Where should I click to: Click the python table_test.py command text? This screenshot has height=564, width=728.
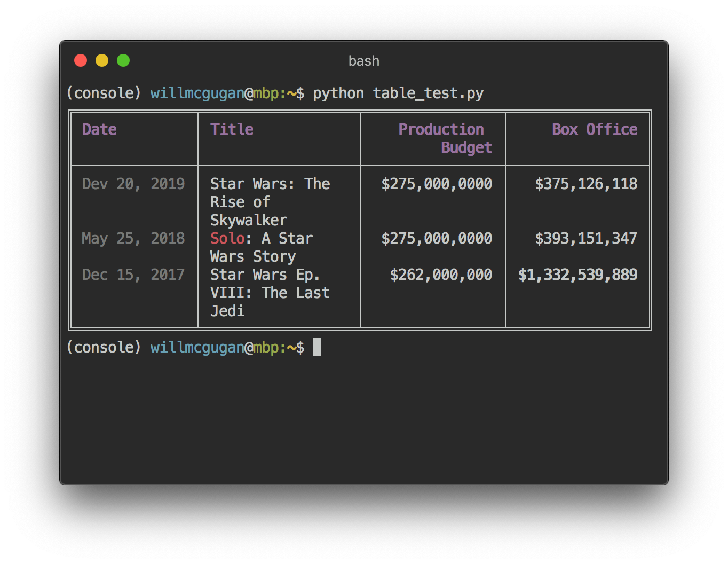coord(398,93)
